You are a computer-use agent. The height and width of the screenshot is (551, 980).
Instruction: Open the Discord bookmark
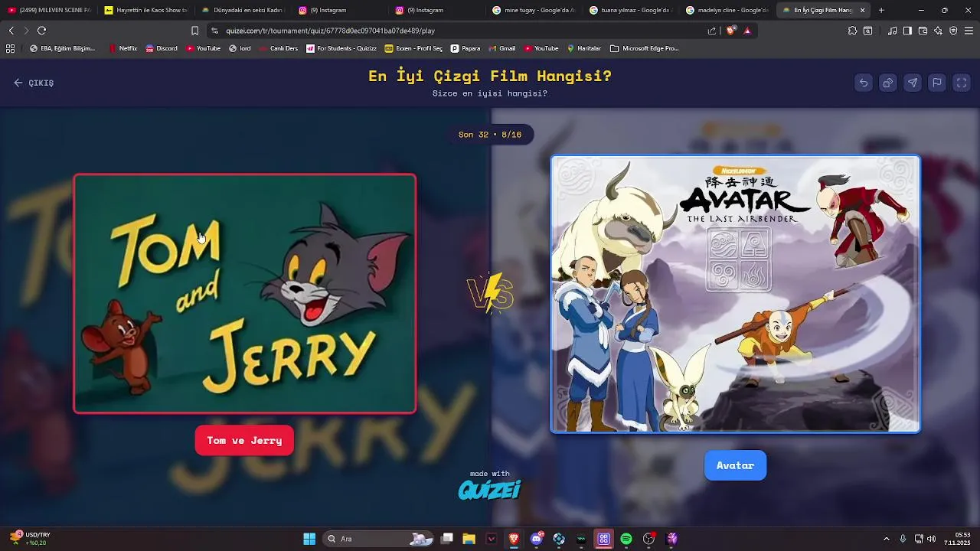pos(161,48)
